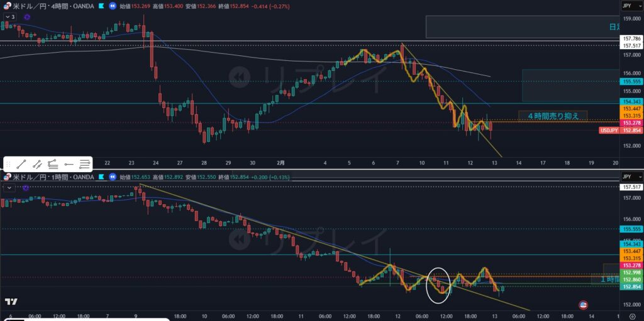Click the replay icon on 1-hour chart
The width and height of the screenshot is (644, 321).
112,177
